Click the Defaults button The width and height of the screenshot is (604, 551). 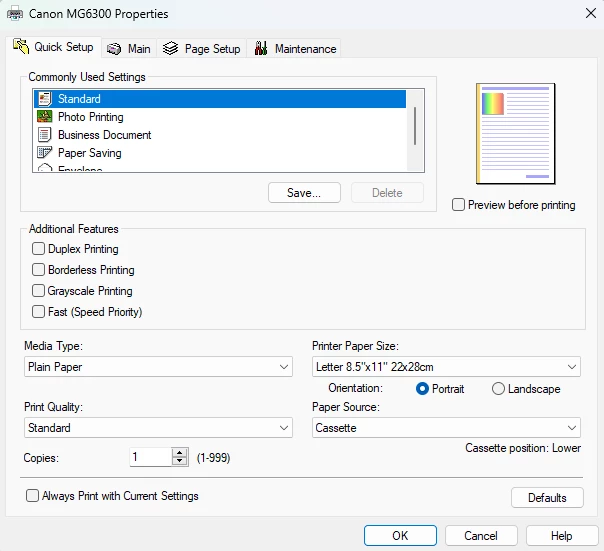(x=547, y=498)
